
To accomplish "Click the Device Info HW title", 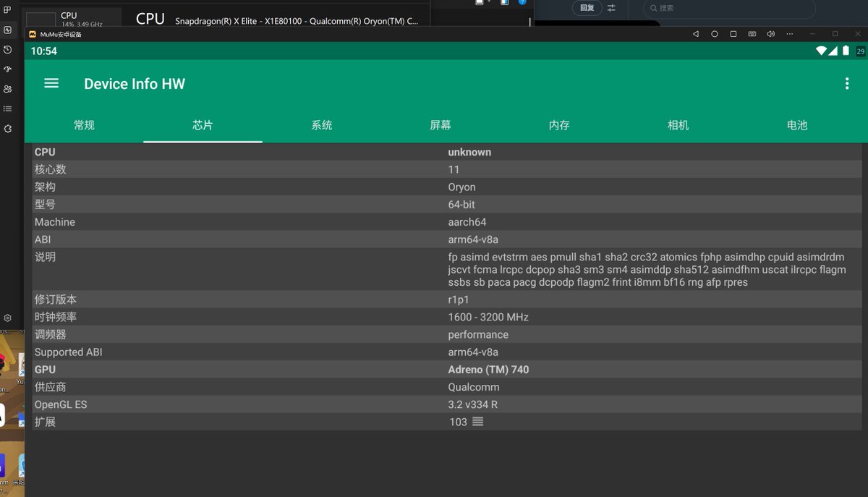I will [135, 84].
